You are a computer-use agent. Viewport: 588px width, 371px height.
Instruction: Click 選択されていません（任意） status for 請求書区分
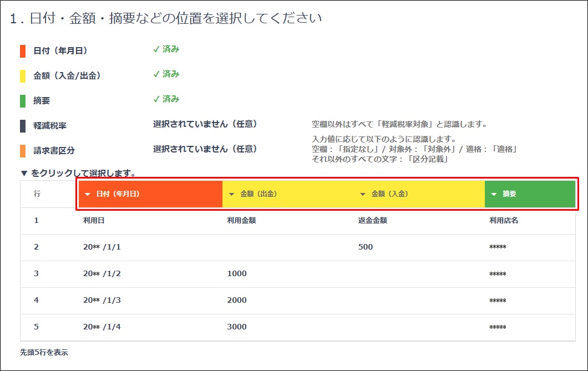pyautogui.click(x=205, y=149)
